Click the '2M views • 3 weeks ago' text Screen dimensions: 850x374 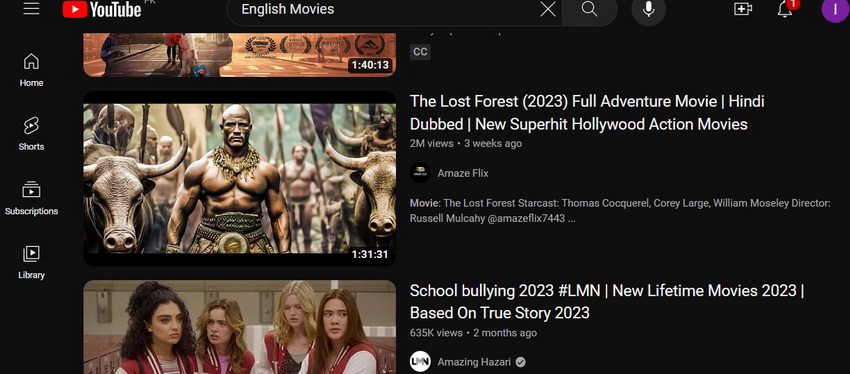pos(466,144)
